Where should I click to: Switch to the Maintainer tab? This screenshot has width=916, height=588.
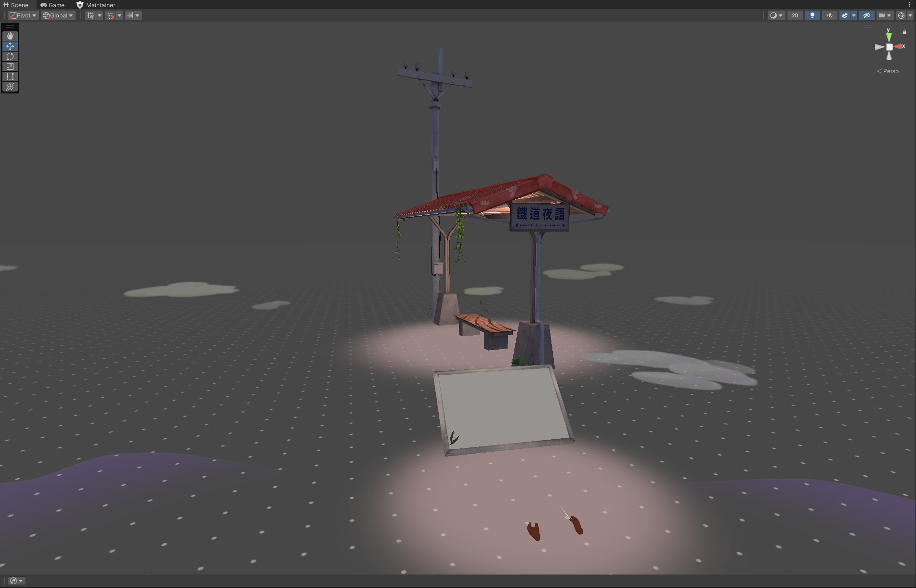point(96,5)
